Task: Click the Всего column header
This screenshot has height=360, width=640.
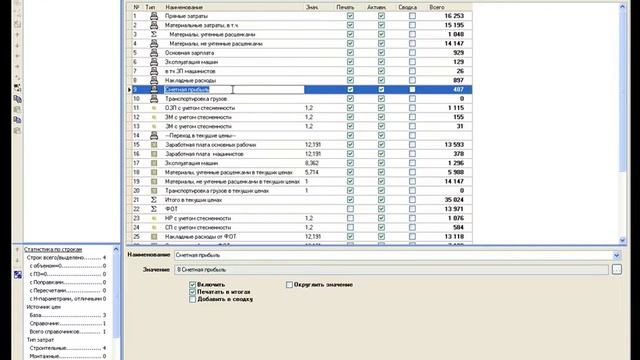Action: point(437,7)
